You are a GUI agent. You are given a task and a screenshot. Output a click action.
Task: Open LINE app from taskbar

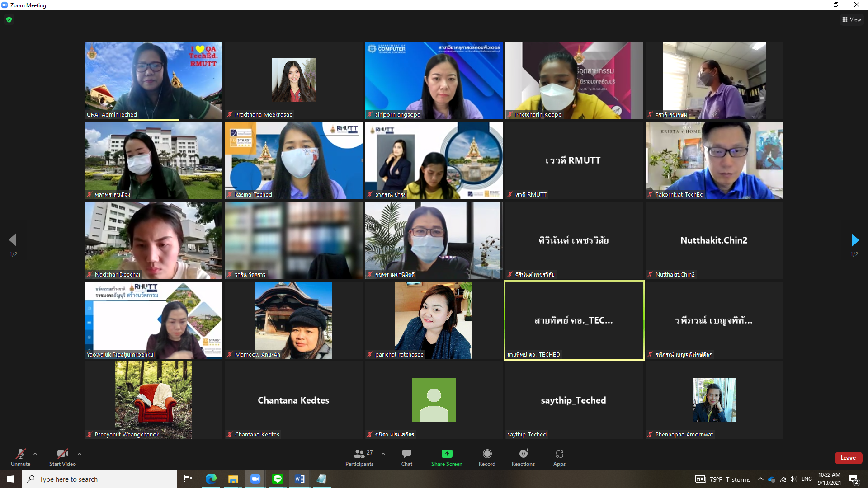pos(277,479)
